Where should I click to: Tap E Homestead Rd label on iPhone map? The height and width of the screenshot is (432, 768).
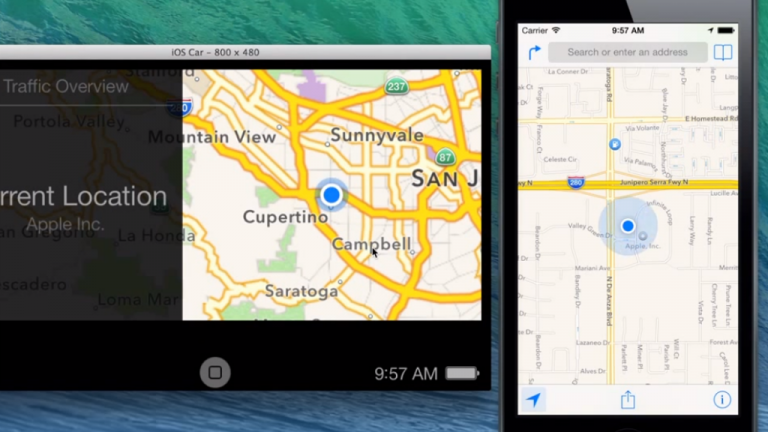coord(711,119)
